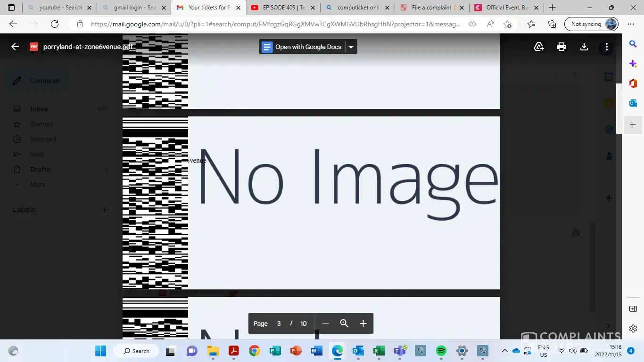This screenshot has width=644, height=362.
Task: Open Edge sidebar search
Action: [633, 44]
